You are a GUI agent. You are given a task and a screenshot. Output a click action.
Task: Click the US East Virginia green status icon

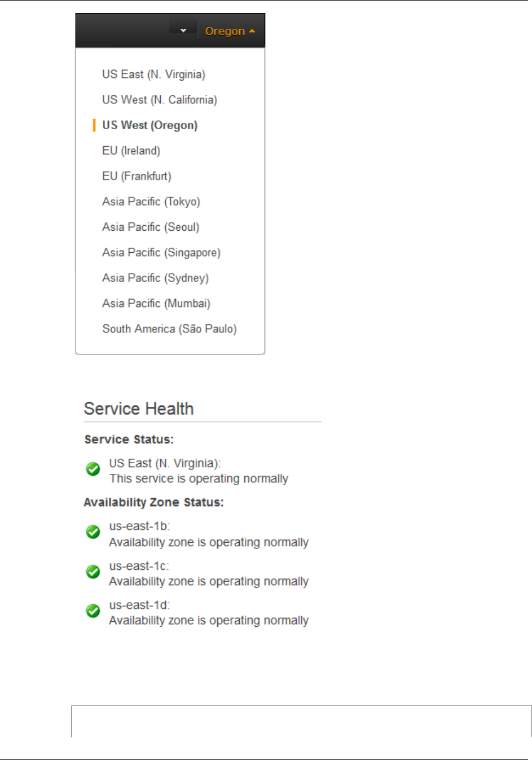click(93, 469)
